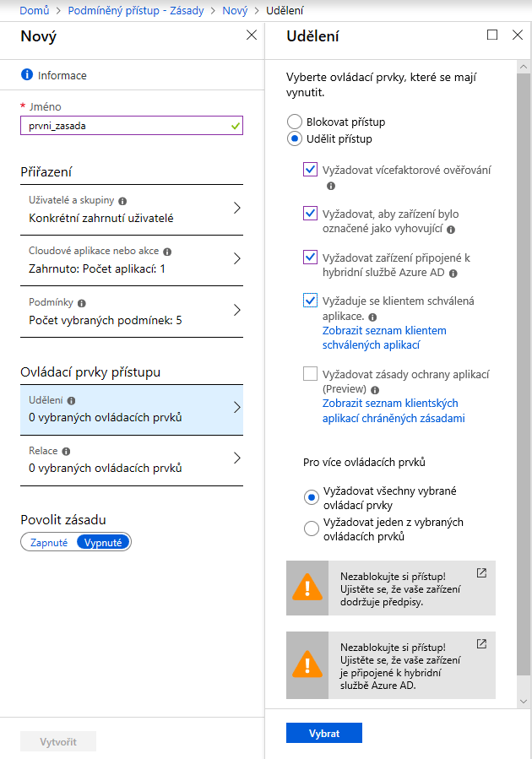
Task: Expand Uživatelé a skupiny assignment row
Action: [x=236, y=209]
